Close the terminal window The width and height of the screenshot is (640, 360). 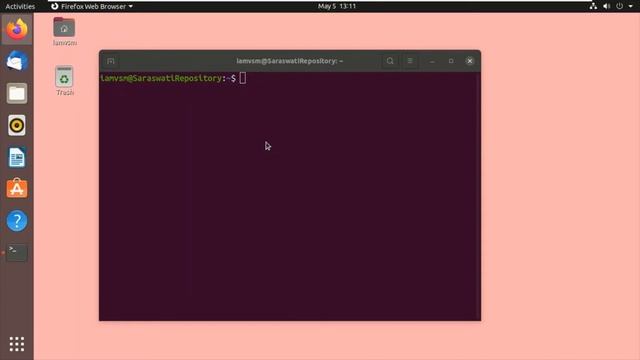click(x=470, y=61)
